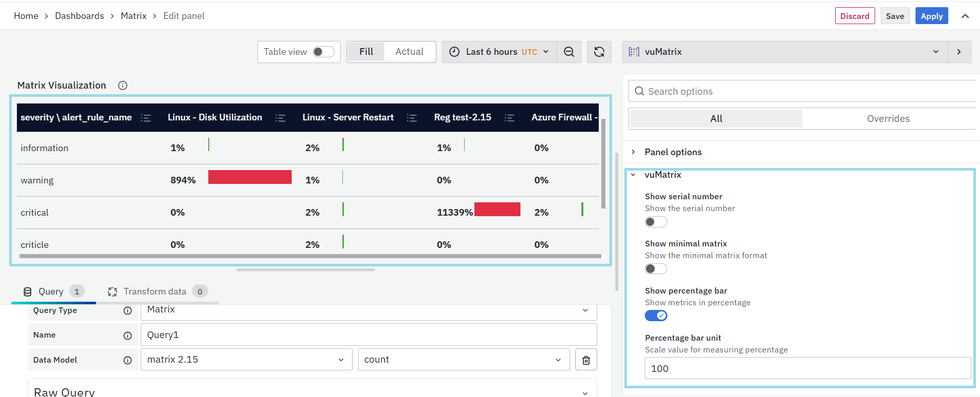Screen dimensions: 980x397
Task: Click the info icon beside Matrix Visualization
Action: [122, 86]
